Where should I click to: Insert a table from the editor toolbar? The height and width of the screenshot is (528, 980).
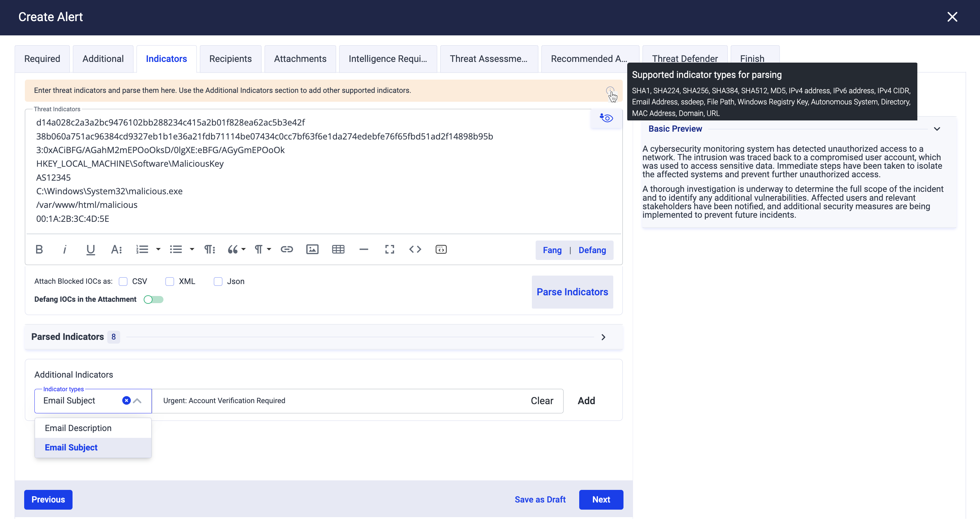pyautogui.click(x=338, y=249)
